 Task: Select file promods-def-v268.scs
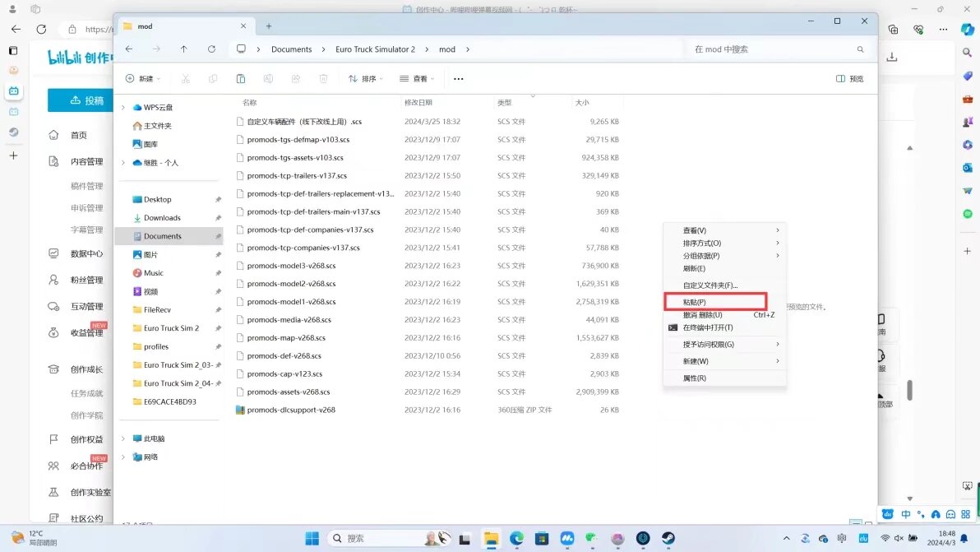pos(284,355)
